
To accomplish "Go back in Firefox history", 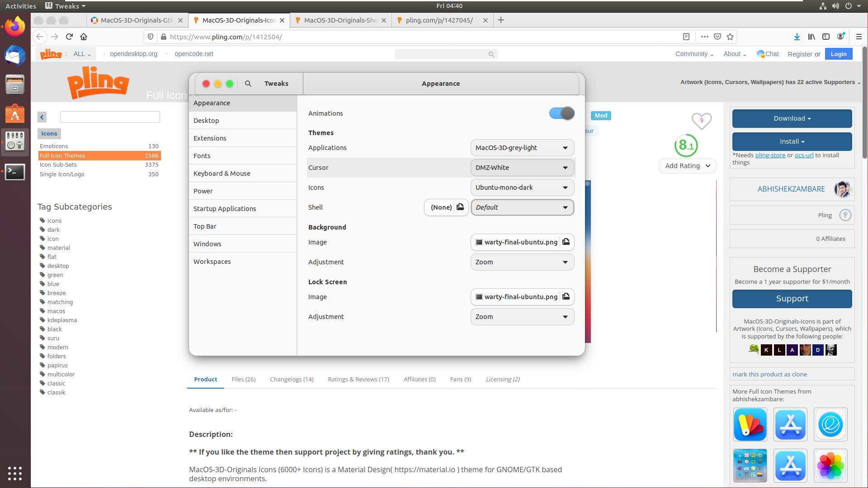I will [x=40, y=37].
